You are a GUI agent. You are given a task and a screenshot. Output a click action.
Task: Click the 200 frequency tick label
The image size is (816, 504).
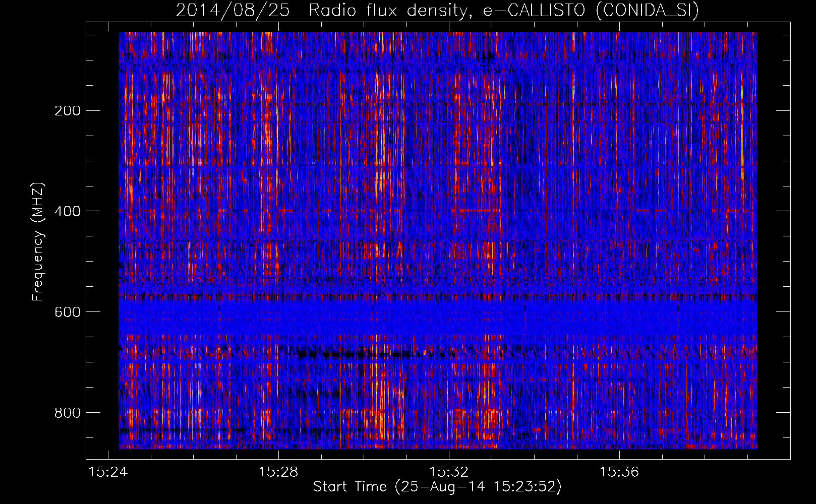click(68, 111)
